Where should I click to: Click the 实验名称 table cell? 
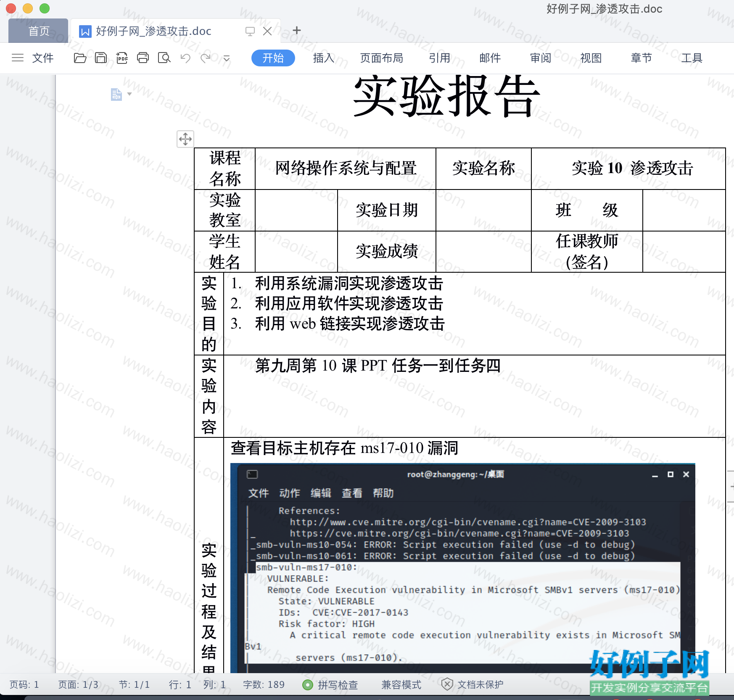point(483,168)
